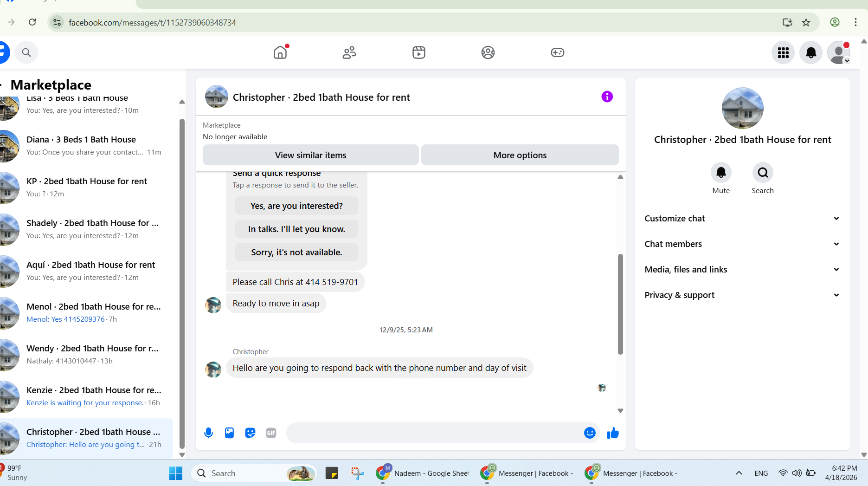
Task: Open the notifications bell in header
Action: 811,52
